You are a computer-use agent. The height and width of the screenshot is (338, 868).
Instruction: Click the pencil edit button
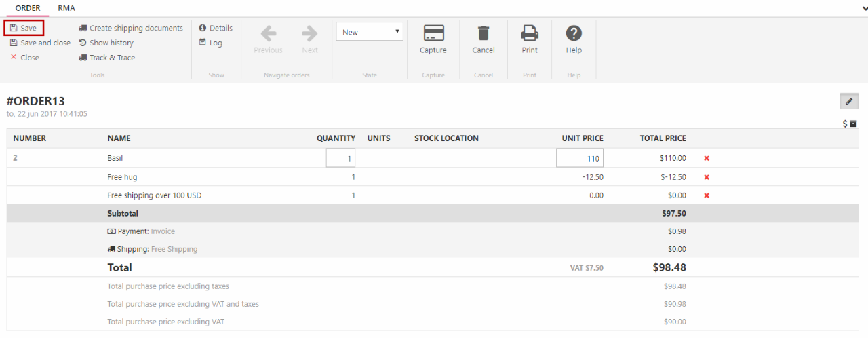[x=849, y=102]
